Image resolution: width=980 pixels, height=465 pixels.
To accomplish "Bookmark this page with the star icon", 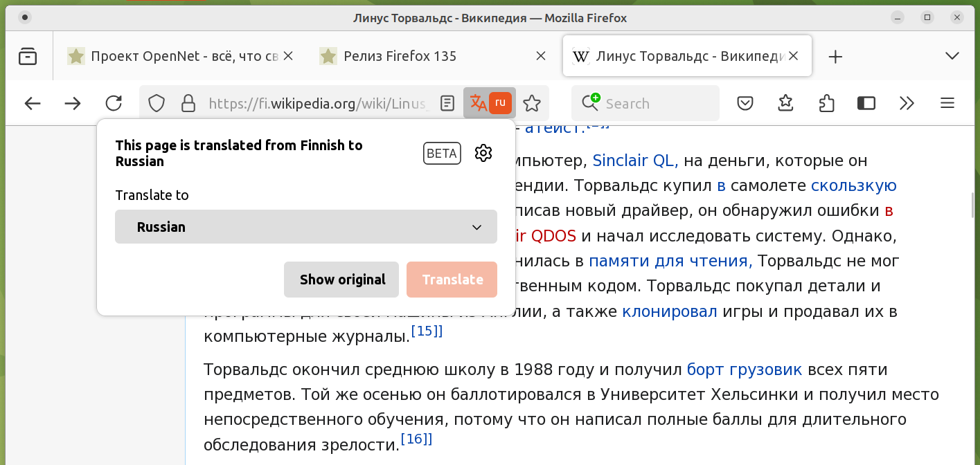I will pos(532,104).
